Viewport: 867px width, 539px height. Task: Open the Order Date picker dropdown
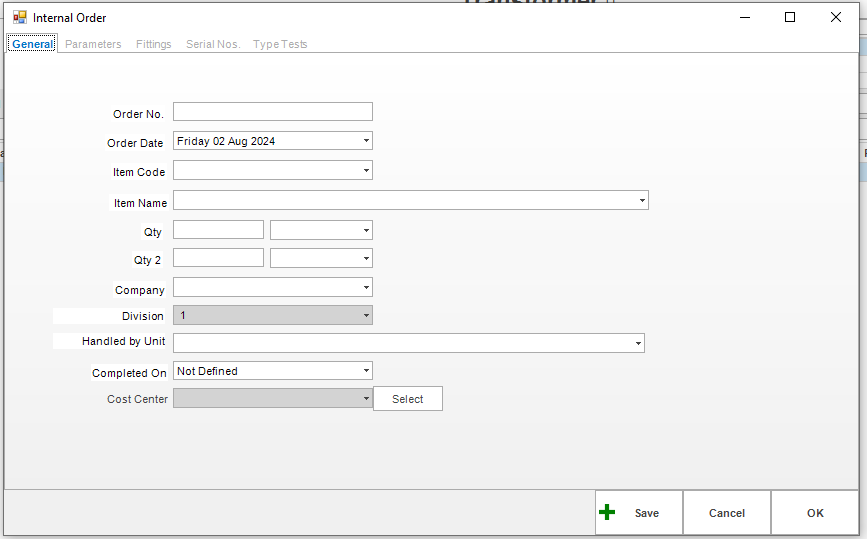click(367, 141)
